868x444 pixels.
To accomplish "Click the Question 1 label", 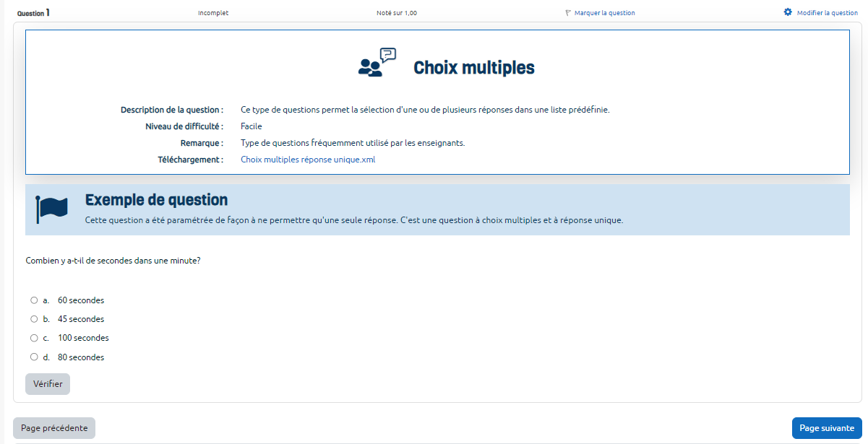I will pos(33,13).
